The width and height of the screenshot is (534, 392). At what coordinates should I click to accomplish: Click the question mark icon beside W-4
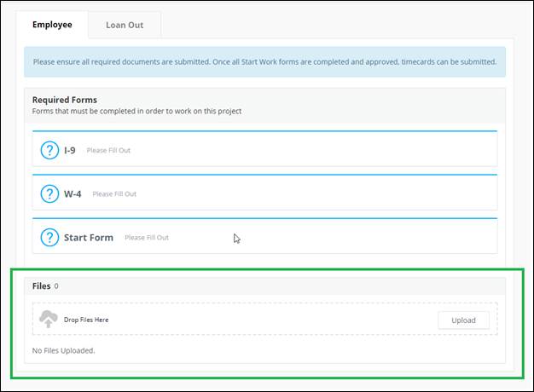click(49, 193)
